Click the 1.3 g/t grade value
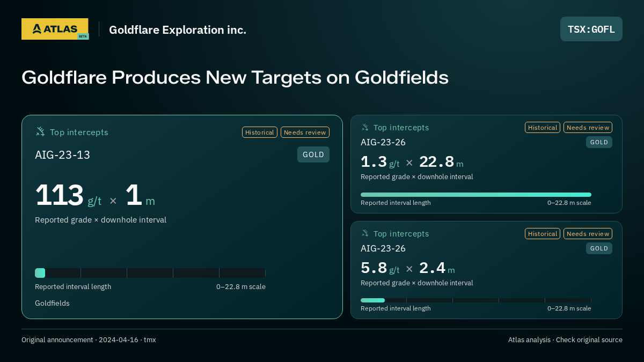644x362 pixels. pos(380,161)
